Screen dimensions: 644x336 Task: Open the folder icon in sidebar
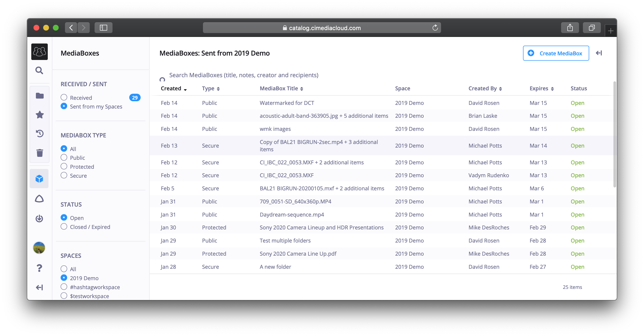pos(40,96)
